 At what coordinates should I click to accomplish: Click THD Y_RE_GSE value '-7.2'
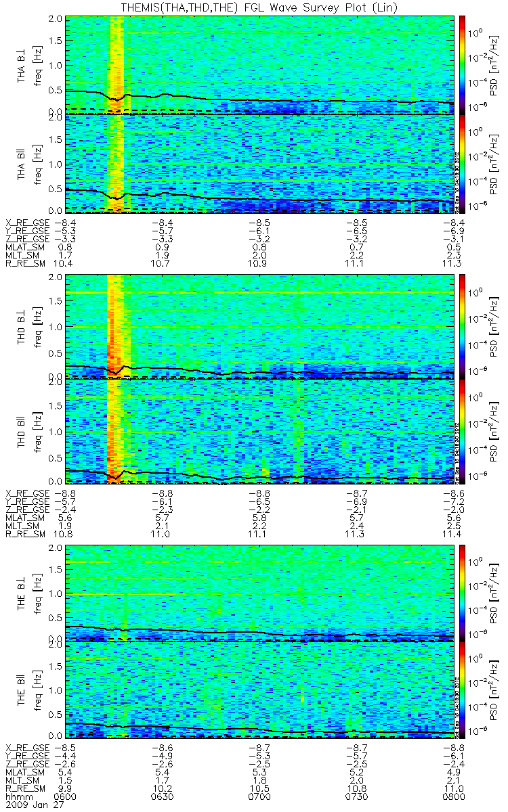click(452, 501)
